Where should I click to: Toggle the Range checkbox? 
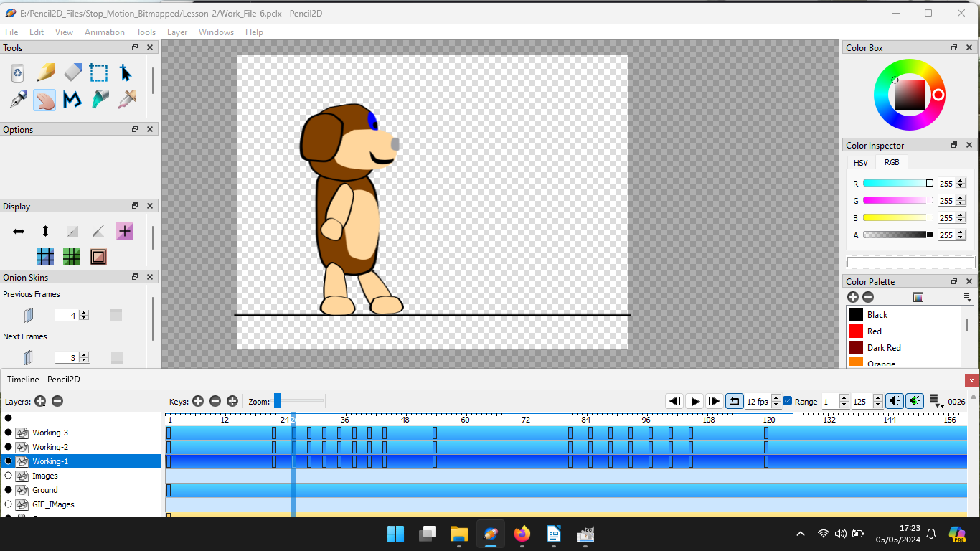(788, 401)
